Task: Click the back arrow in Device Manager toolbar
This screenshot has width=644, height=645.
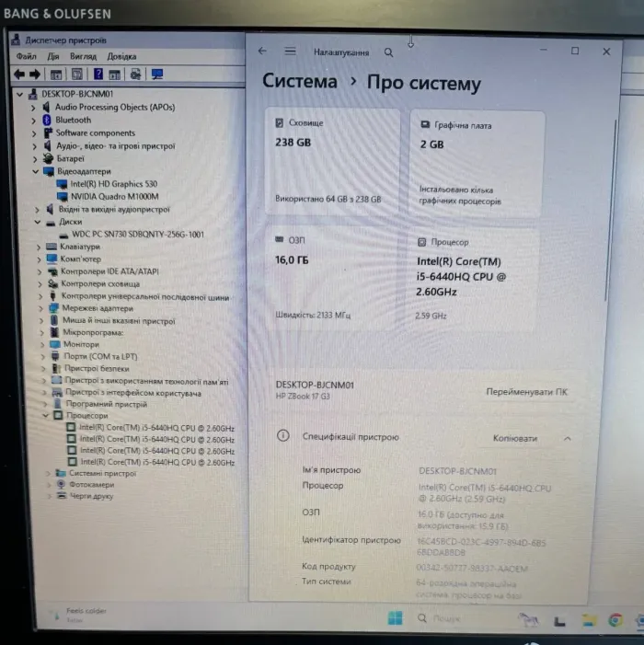Action: point(19,75)
